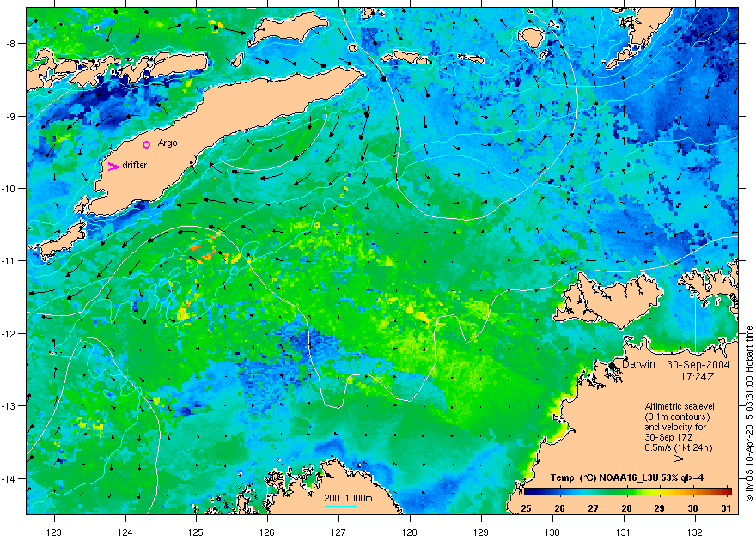This screenshot has width=756, height=541.
Task: Click latitude axis label '-11'
Action: pos(9,261)
